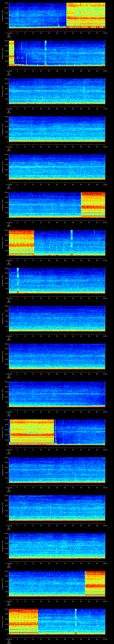The height and width of the screenshot is (644, 114).
Task: Select the spectrogram panel starting at 14:20:00
Action: (x=57, y=243)
